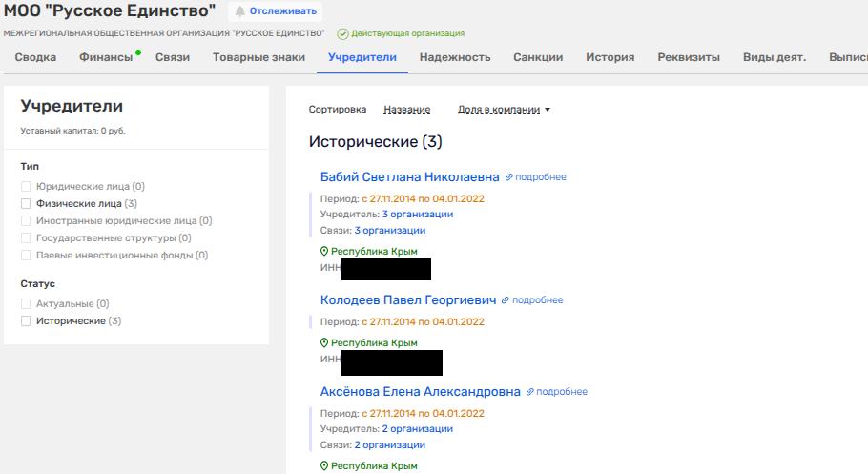
Task: Open the Санкции tab
Action: (x=538, y=57)
